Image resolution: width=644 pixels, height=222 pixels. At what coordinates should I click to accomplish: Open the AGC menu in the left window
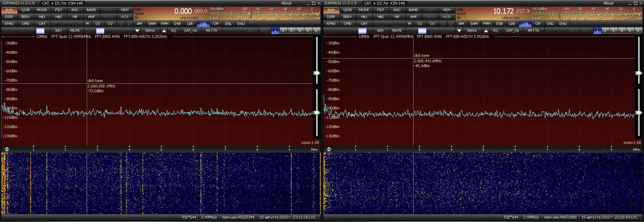(x=75, y=10)
